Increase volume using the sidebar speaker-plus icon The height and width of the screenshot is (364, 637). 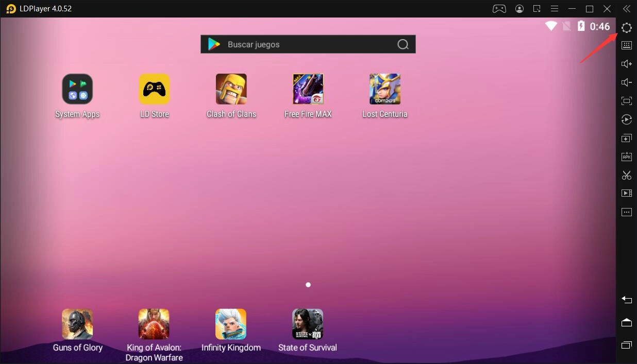point(626,64)
